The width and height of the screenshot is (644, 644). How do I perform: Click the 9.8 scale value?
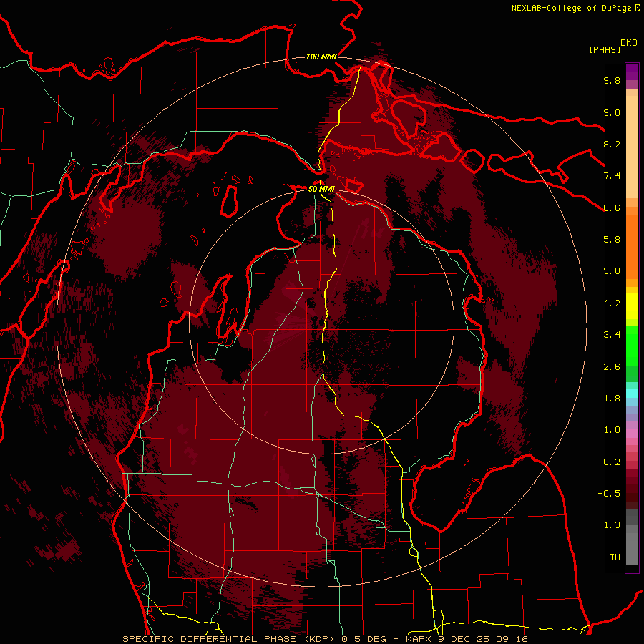click(x=612, y=81)
